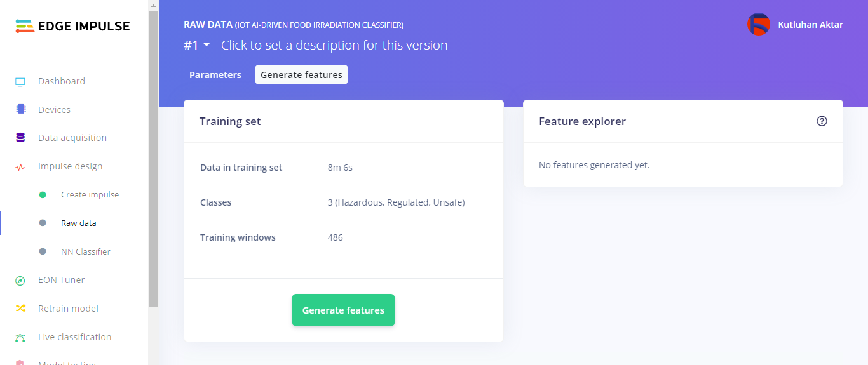Screen dimensions: 868x365
Task: Select Raw data in sidebar
Action: pos(79,223)
